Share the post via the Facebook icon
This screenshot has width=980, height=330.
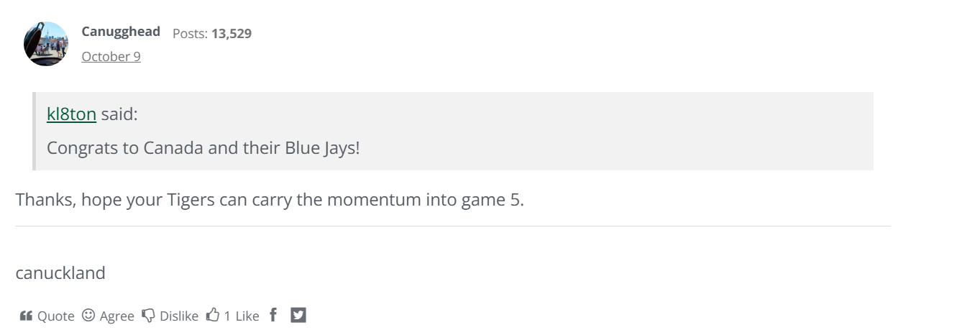(x=273, y=315)
